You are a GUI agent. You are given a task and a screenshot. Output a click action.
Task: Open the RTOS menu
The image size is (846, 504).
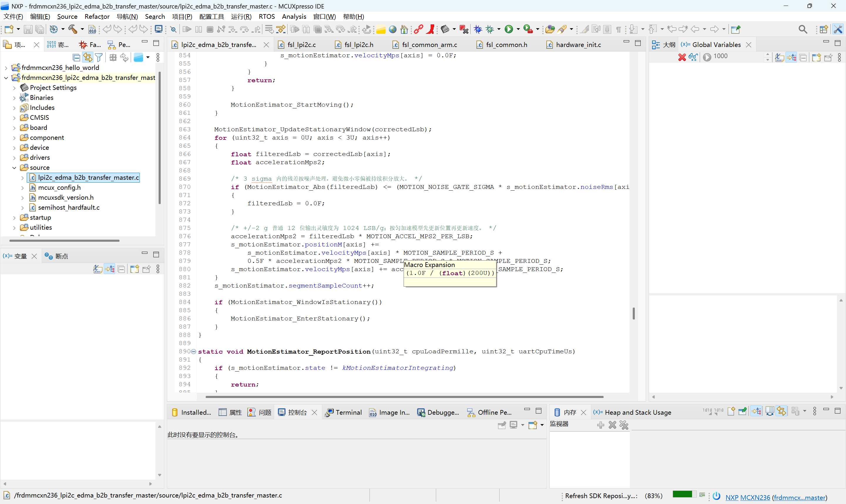(x=267, y=17)
